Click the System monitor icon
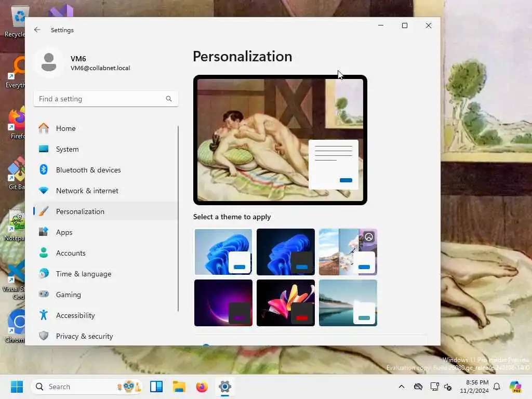 click(x=44, y=149)
